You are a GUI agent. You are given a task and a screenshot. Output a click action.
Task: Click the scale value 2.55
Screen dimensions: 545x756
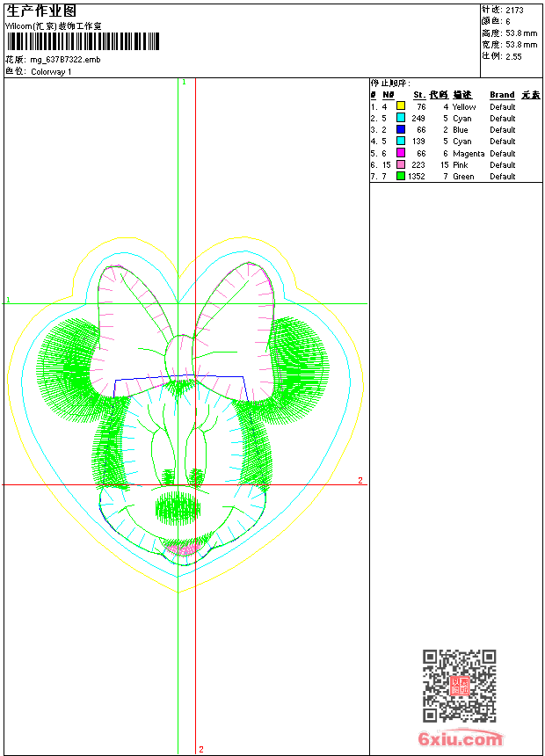513,56
